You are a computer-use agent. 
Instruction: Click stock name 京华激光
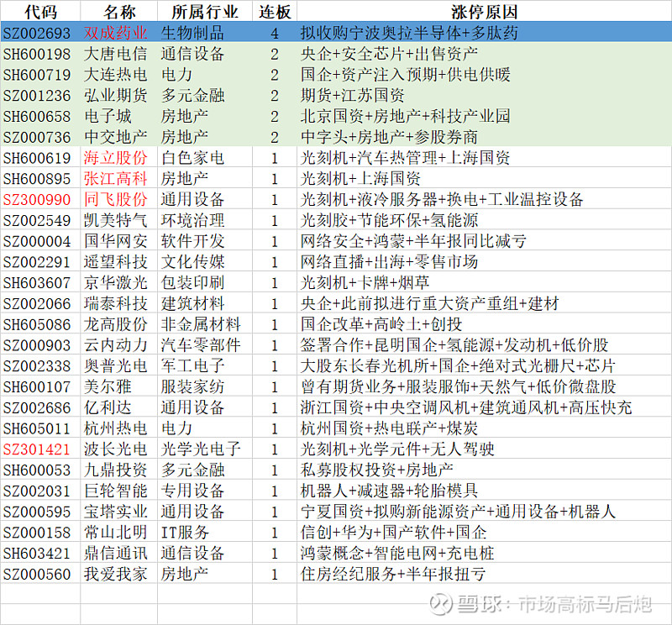(x=116, y=283)
